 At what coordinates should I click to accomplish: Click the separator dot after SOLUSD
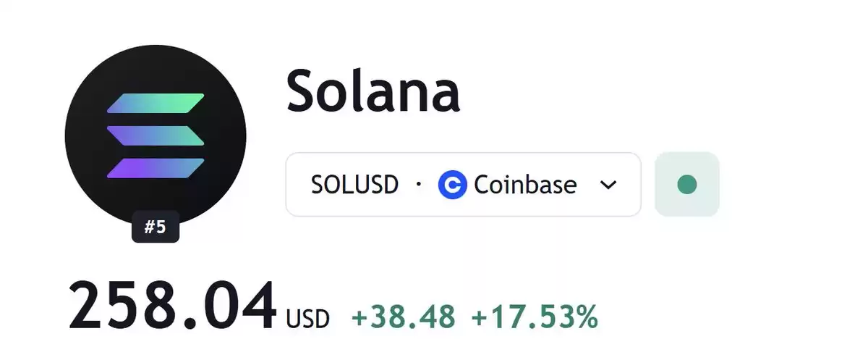[x=418, y=185]
